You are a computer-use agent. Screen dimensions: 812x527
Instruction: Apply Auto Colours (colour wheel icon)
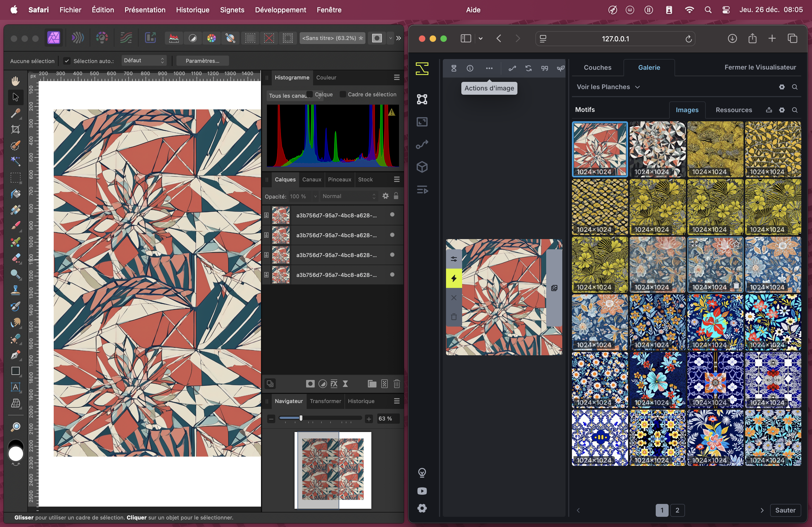(212, 38)
